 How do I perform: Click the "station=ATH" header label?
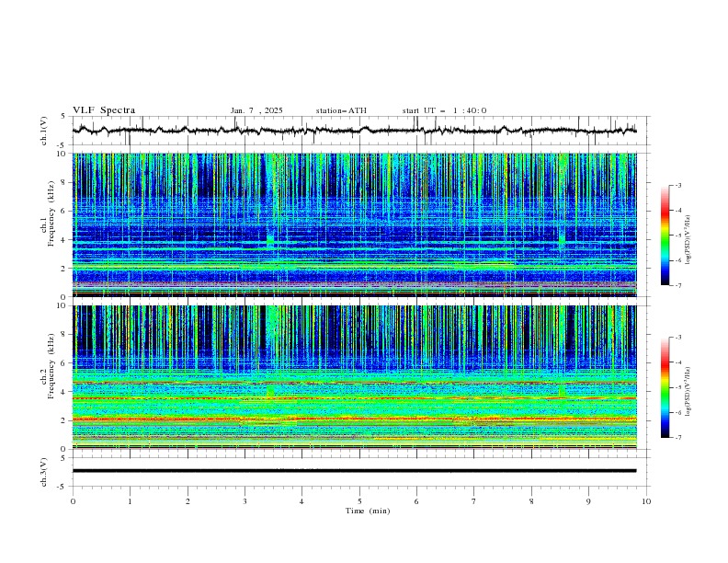(341, 110)
